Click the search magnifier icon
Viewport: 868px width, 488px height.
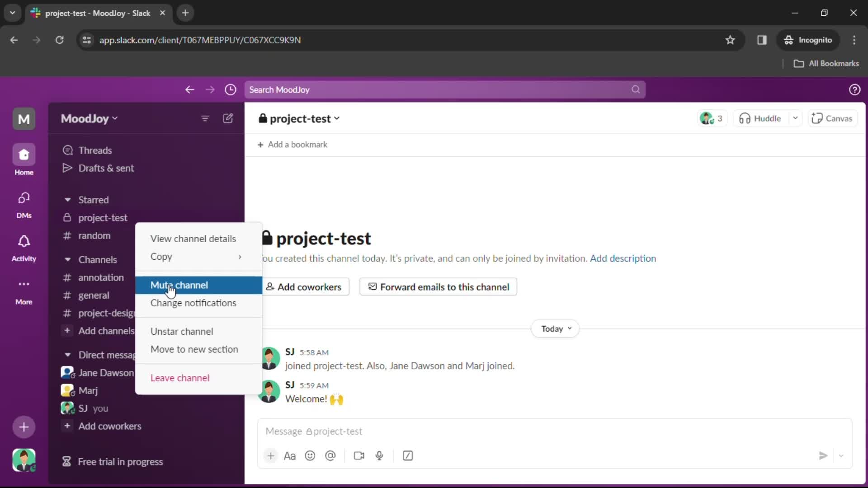click(x=636, y=89)
